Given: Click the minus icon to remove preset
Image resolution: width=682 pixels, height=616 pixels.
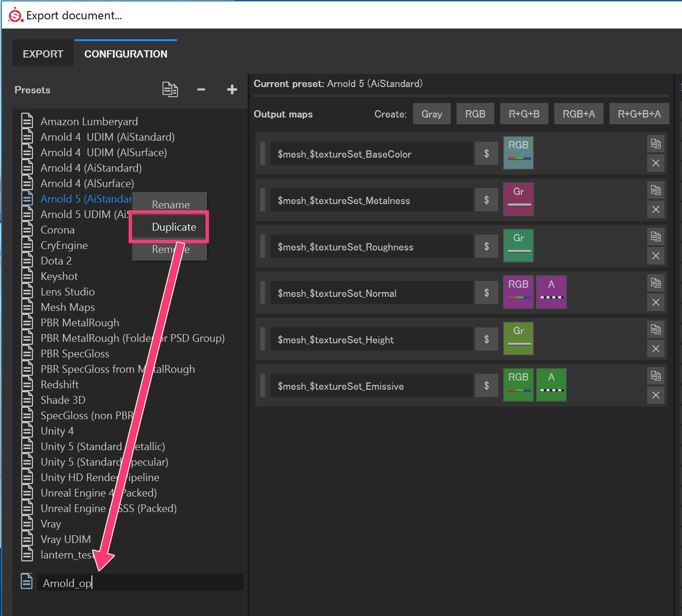Looking at the screenshot, I should (201, 89).
